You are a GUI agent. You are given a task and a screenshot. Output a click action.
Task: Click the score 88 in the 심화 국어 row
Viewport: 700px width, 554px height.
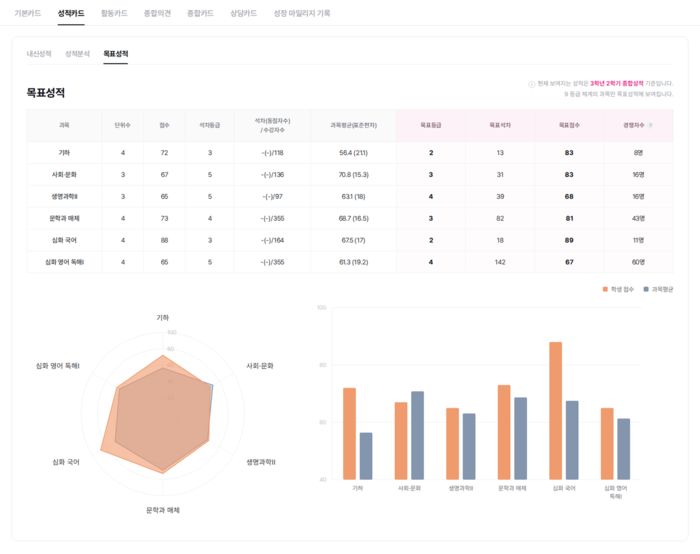(x=164, y=240)
